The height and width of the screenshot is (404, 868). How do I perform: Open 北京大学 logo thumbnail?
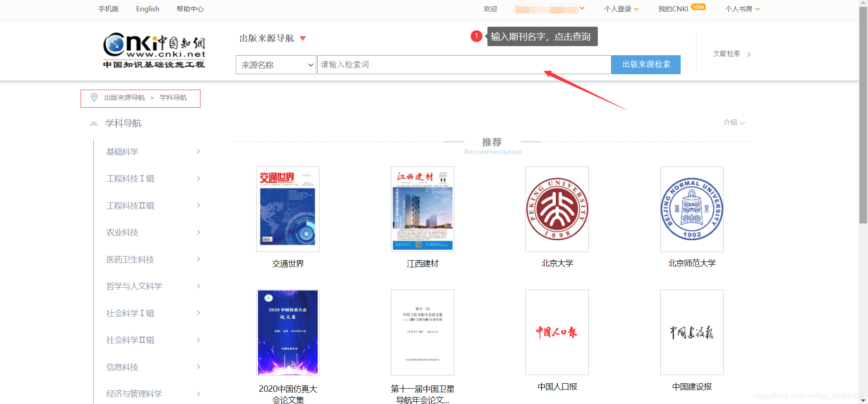click(557, 209)
